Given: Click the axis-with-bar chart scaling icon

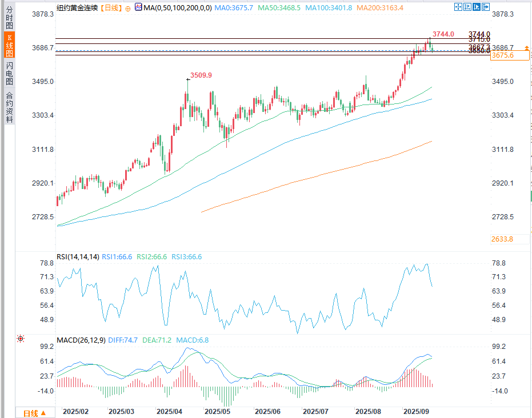Looking at the screenshot, I should pos(467,7).
